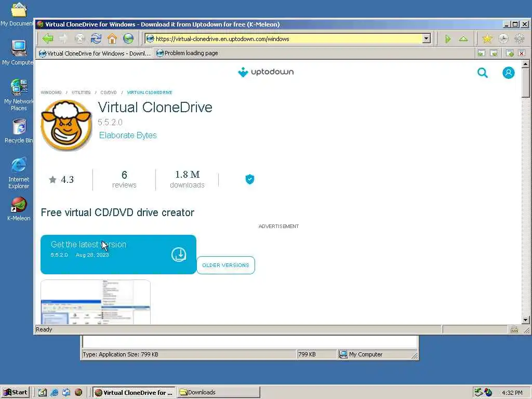This screenshot has width=532, height=399.
Task: Click the OLDER VERSIONS button
Action: (x=225, y=265)
